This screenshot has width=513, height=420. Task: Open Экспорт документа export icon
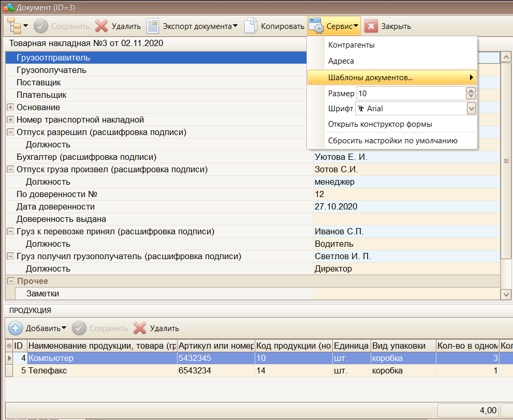click(x=153, y=26)
